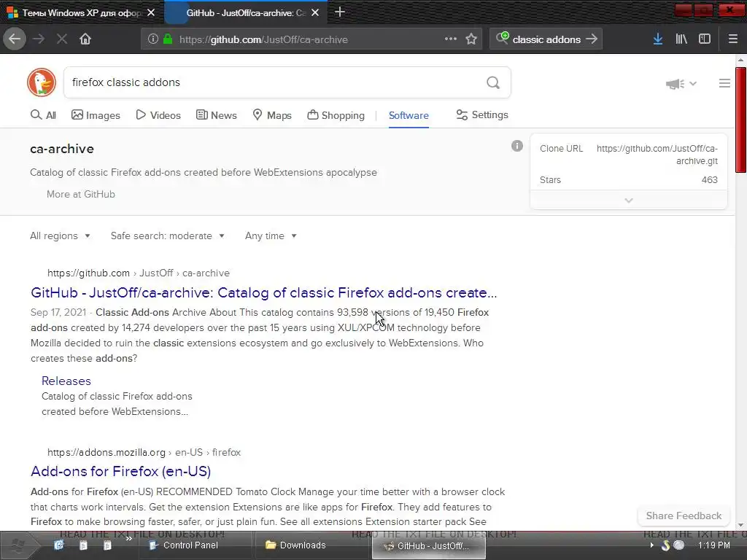This screenshot has height=560, width=747.
Task: Show hidden tray icons arrow
Action: 651,545
